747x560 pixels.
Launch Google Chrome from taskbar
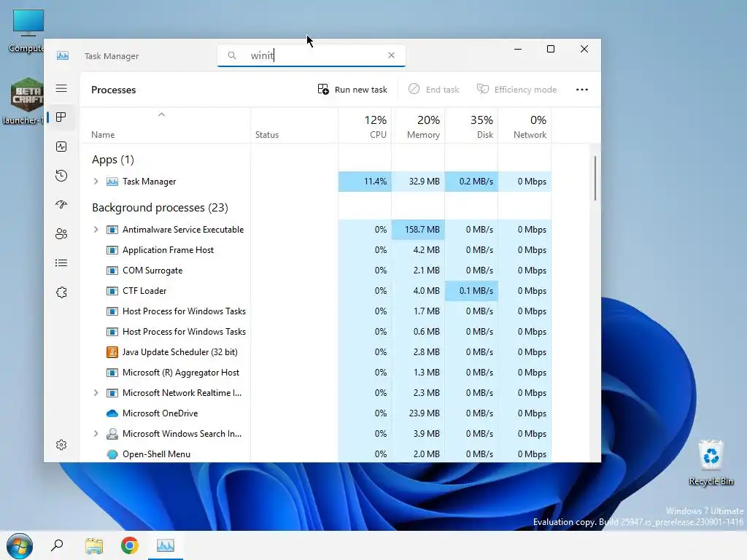point(130,545)
